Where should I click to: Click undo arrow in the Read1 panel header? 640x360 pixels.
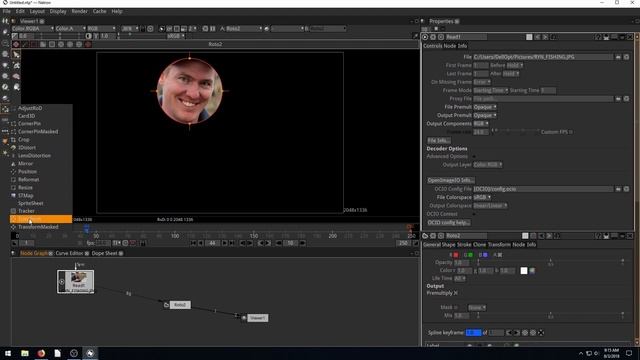[x=538, y=37]
